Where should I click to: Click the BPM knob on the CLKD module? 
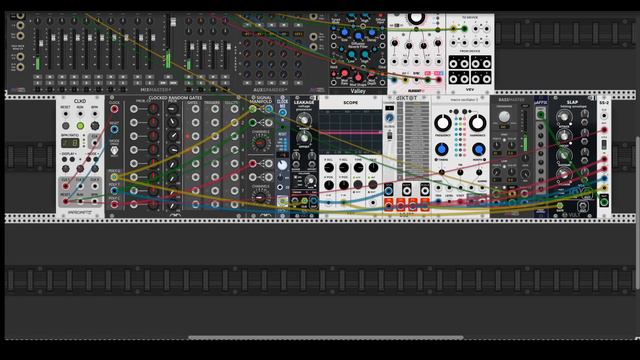click(x=95, y=125)
